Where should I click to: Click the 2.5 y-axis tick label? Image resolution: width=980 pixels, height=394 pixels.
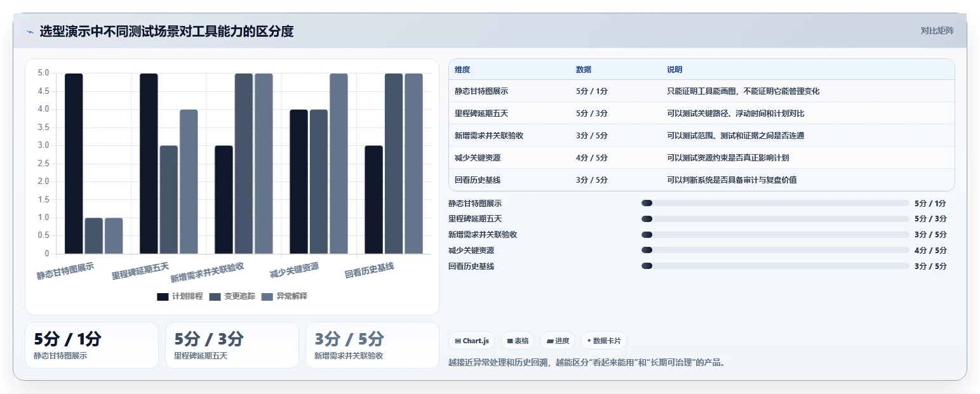click(44, 164)
